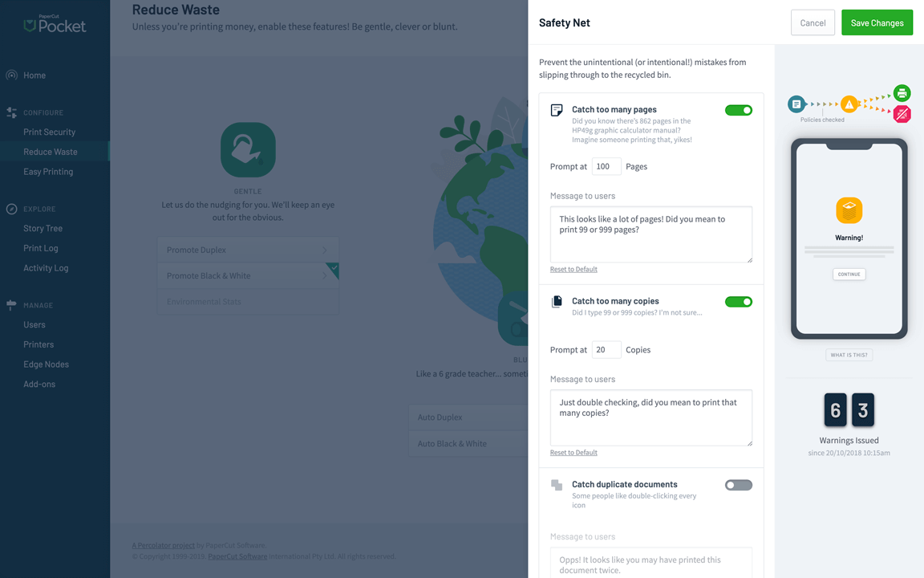This screenshot has height=578, width=924.
Task: Click Reset to Default under pages message
Action: coord(573,269)
